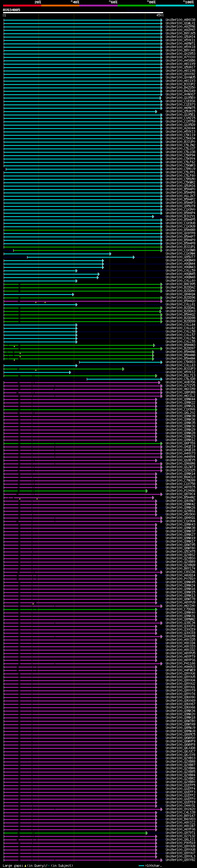The height and width of the screenshot is (868, 197).
Task: Open hit UniRef100_B8YJK5
Action: (180, 33)
